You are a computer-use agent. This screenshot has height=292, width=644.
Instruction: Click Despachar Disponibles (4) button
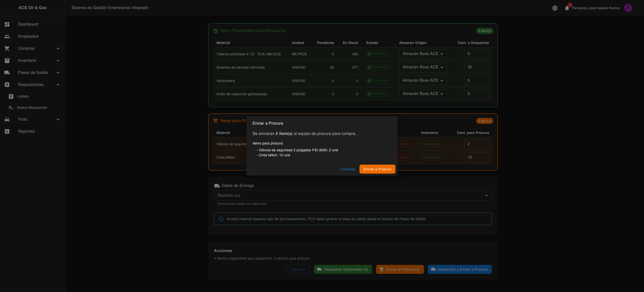(343, 269)
